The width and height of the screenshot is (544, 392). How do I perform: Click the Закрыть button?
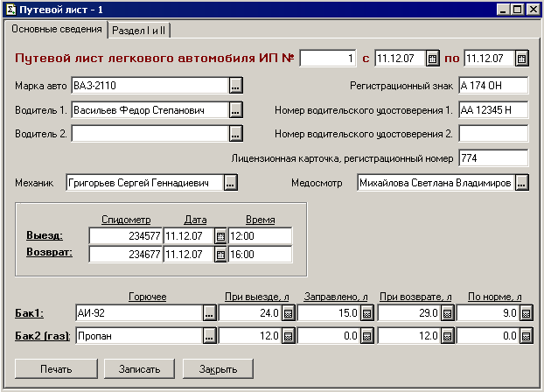click(x=219, y=368)
